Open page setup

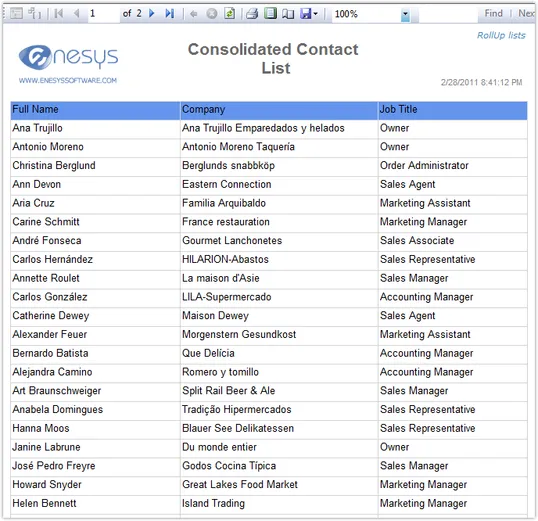(x=288, y=14)
